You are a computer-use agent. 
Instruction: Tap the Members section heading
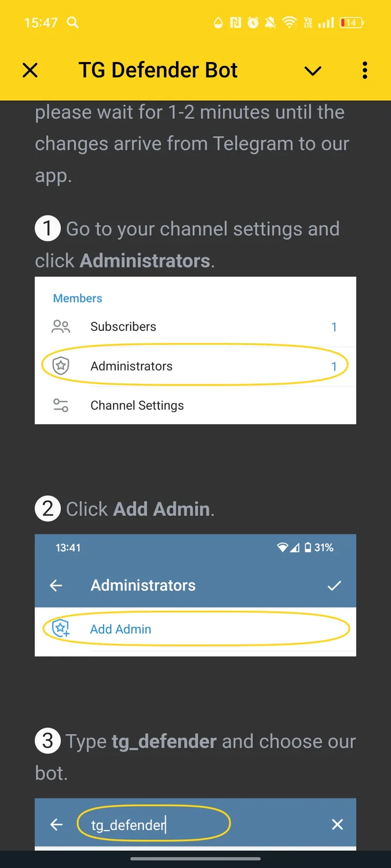[78, 298]
